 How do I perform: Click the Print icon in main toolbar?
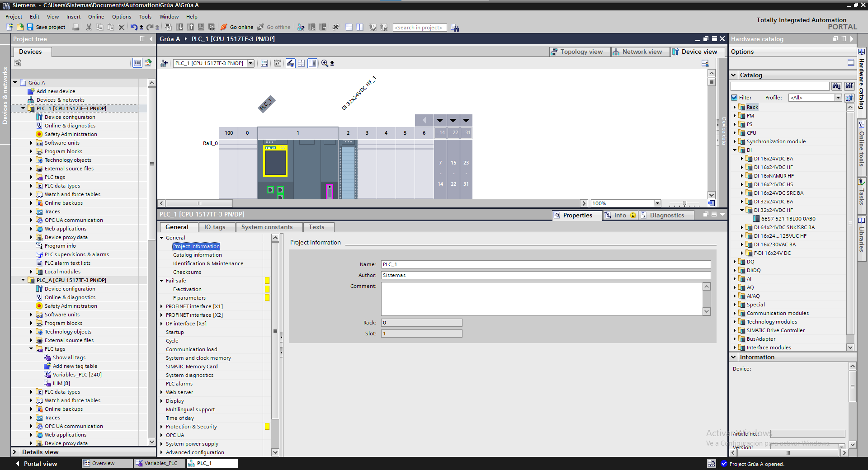(76, 27)
